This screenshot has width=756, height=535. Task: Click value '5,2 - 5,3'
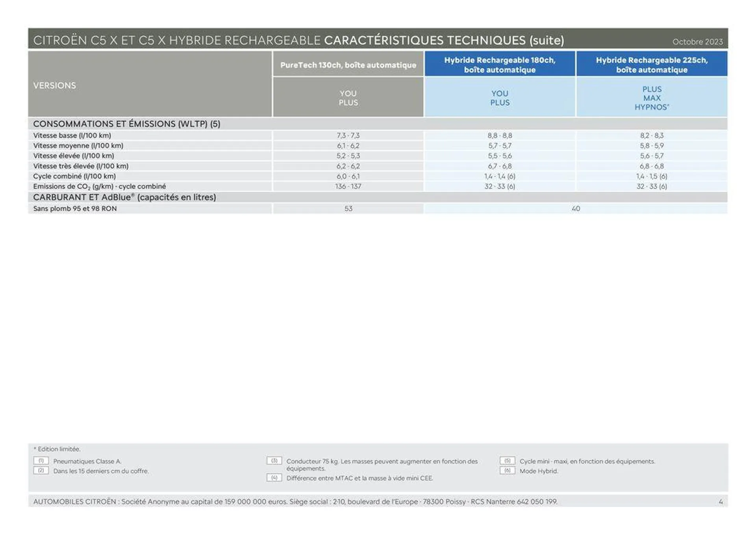point(348,156)
